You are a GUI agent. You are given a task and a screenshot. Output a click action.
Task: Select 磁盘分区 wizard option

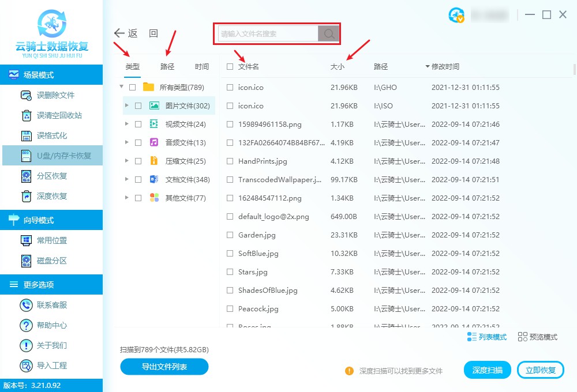click(x=52, y=261)
